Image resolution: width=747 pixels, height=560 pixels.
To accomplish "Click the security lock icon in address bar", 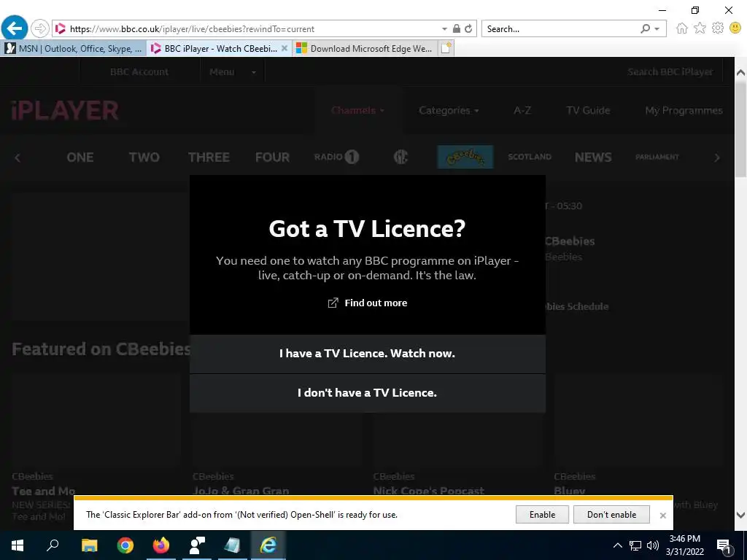I will point(457,28).
